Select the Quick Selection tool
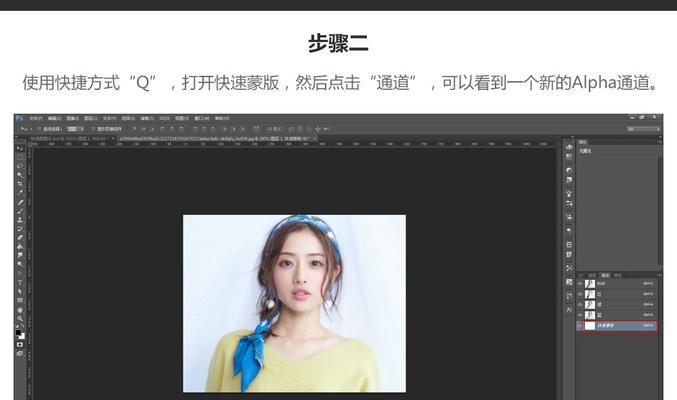The image size is (677, 400). 20,175
